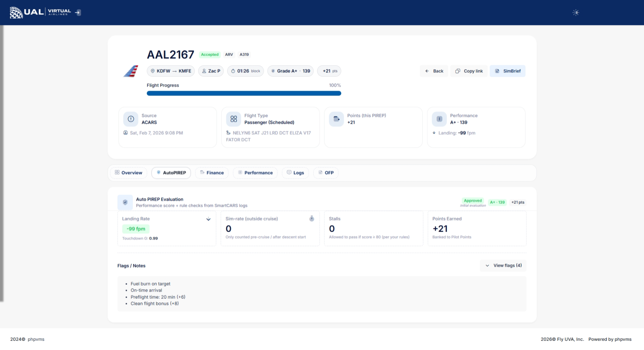644x350 pixels.
Task: Click the American Airlines tail logo
Action: tap(131, 71)
